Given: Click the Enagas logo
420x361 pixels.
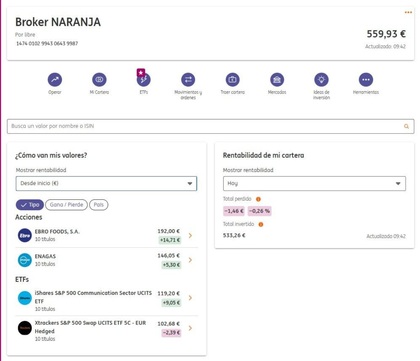Looking at the screenshot, I should pos(25,260).
